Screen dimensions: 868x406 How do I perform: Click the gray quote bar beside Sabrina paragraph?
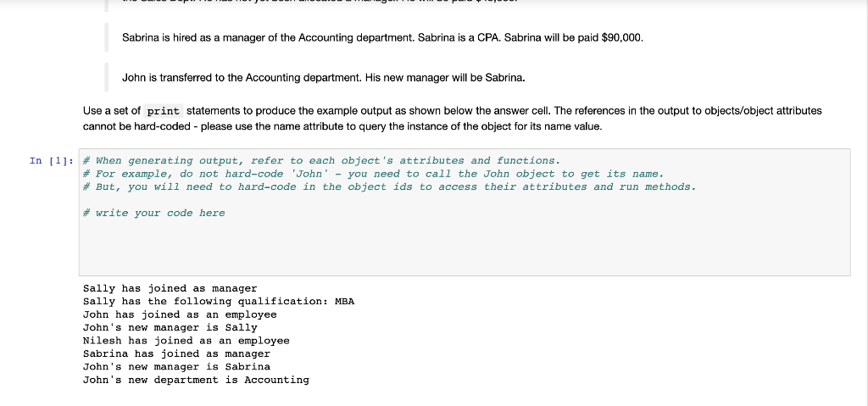106,38
